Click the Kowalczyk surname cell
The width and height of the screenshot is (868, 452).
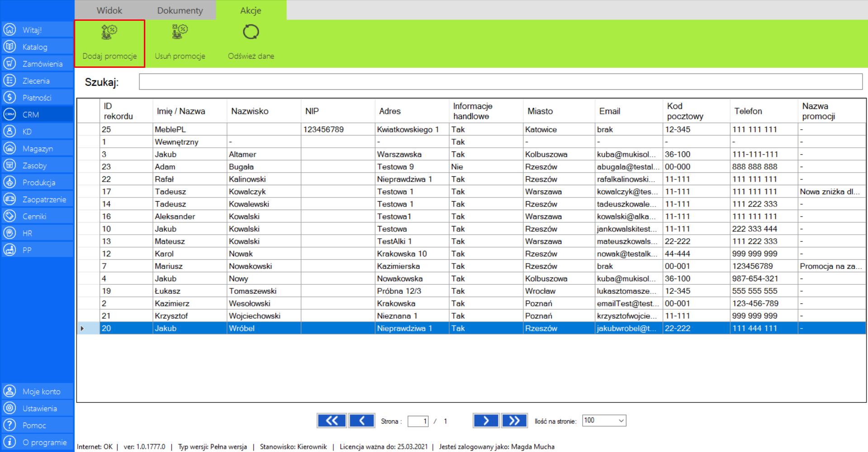(x=264, y=192)
